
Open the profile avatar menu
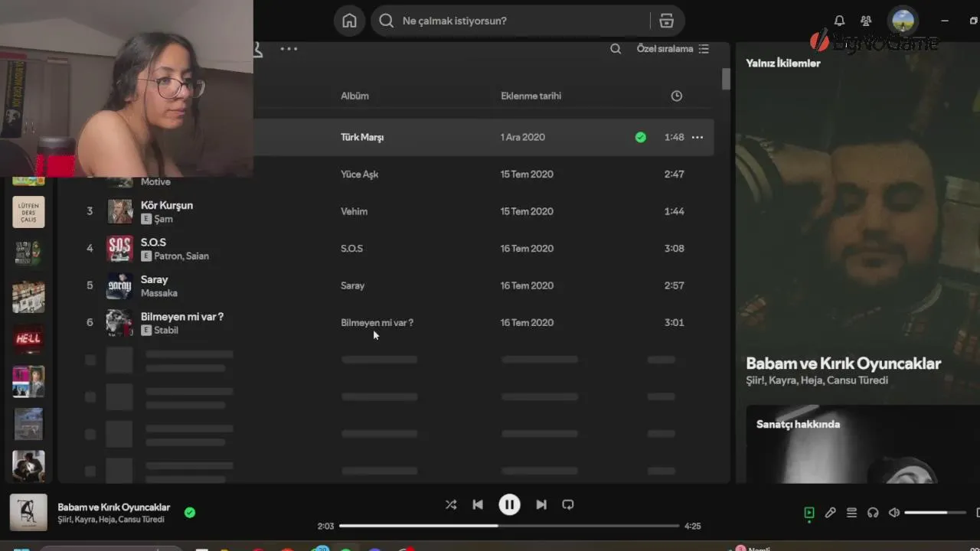(x=903, y=21)
